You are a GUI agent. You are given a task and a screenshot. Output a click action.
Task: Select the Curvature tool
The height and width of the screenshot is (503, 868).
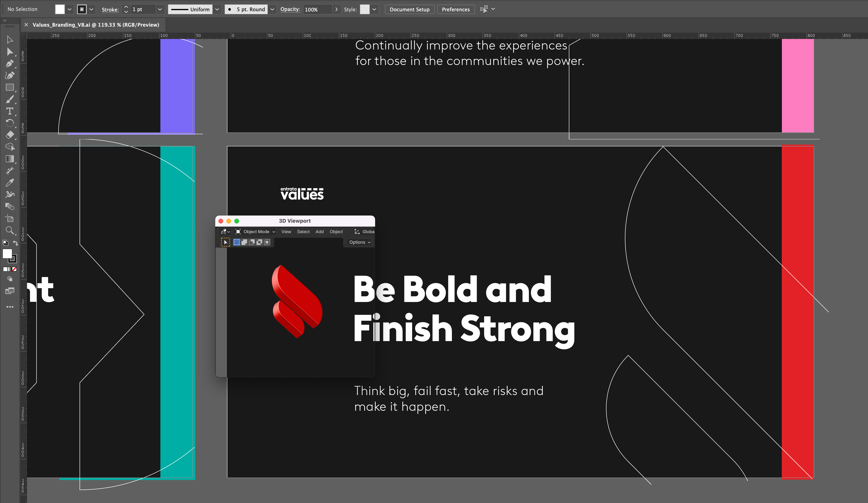coord(10,75)
